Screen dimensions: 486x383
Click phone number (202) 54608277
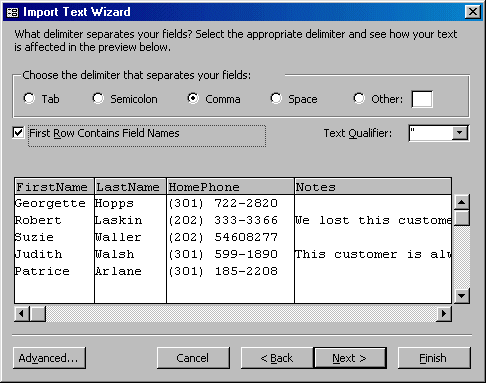point(223,237)
